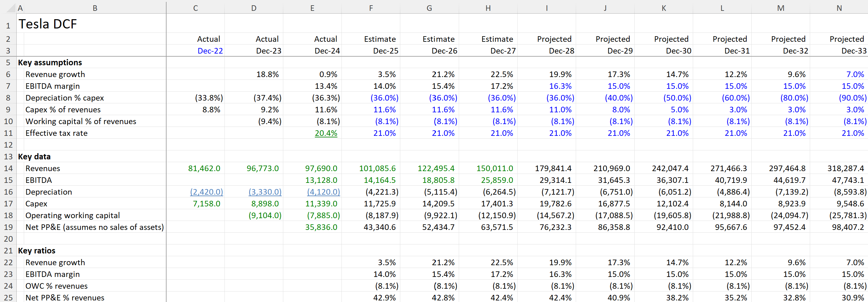Click column N header to select Dec-33 column

(839, 7)
